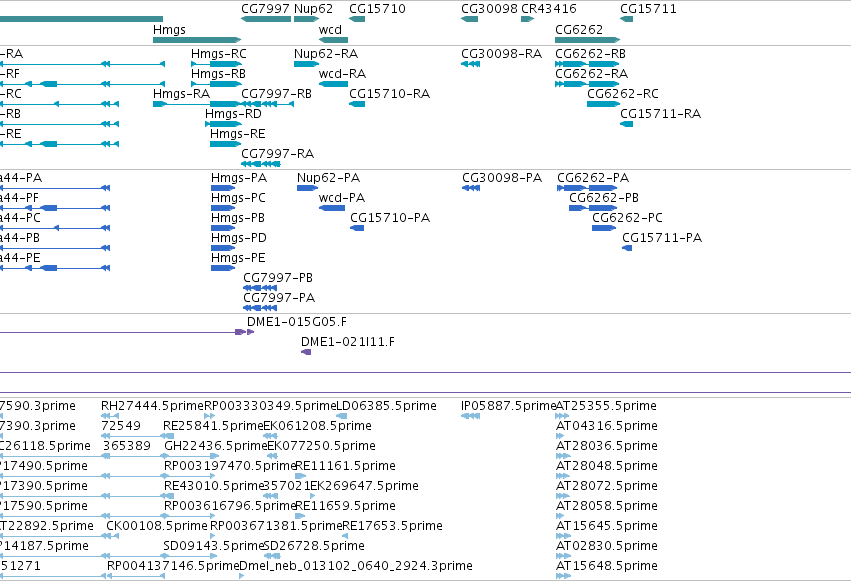Select the CG15710-RA transcript label
This screenshot has width=851, height=581.
(x=389, y=94)
